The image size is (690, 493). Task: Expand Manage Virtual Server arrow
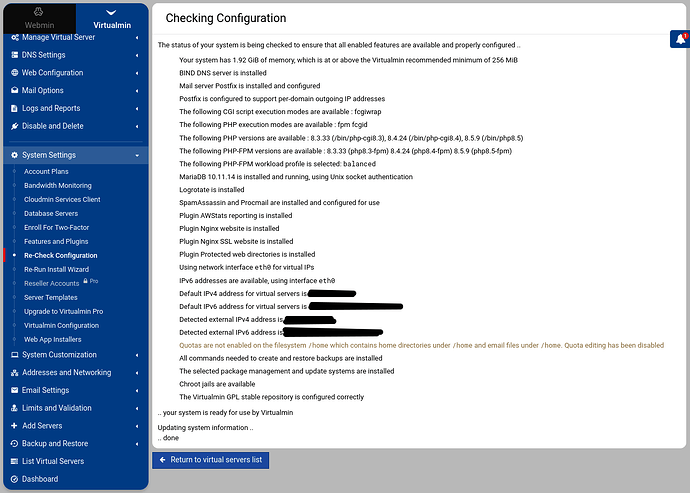pyautogui.click(x=137, y=38)
